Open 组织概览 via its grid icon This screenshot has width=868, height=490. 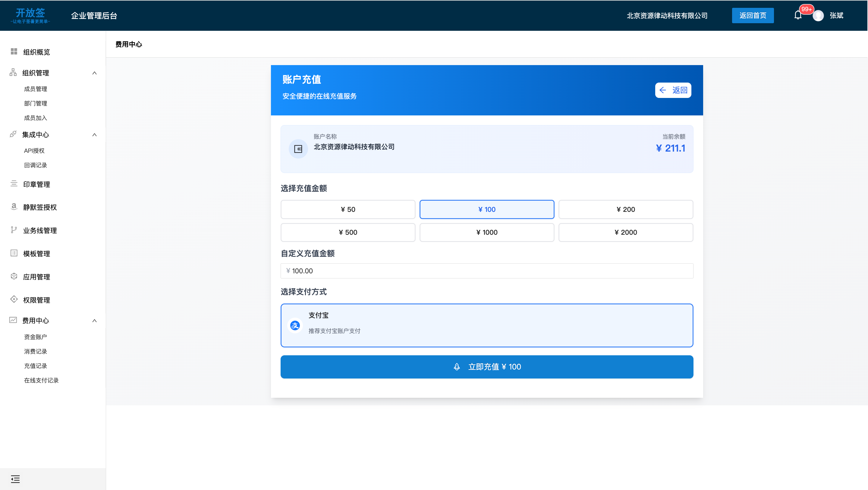coord(14,52)
